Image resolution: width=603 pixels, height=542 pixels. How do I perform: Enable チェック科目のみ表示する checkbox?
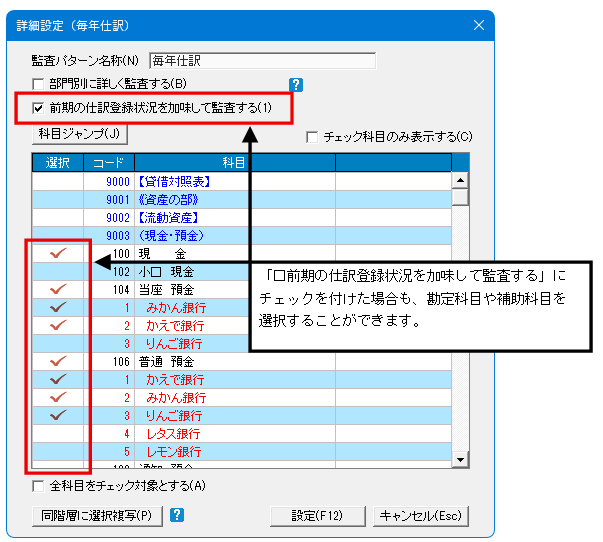coord(313,137)
